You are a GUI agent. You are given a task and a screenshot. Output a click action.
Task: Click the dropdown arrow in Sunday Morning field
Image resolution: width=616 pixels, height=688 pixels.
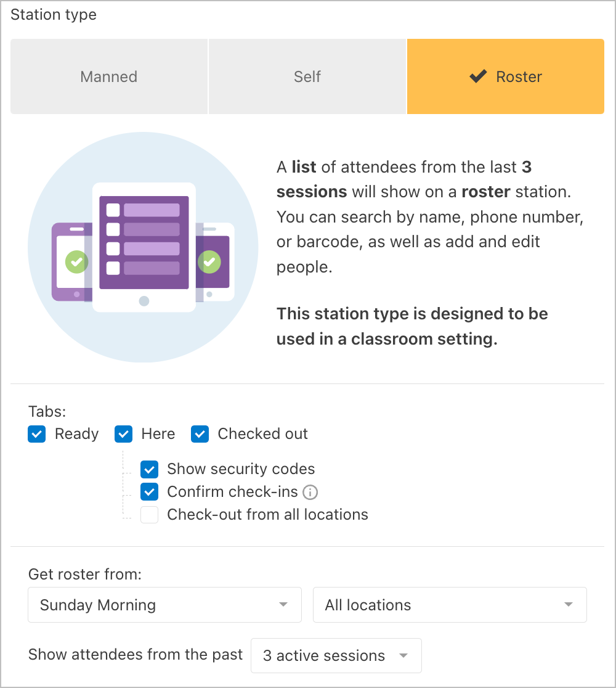coord(283,605)
